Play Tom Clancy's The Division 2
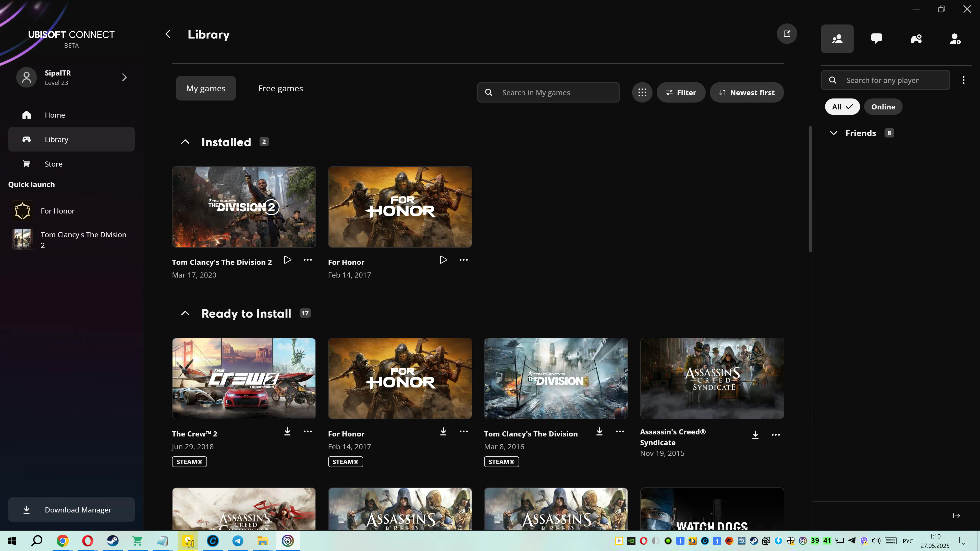Screen dimensions: 980x551 [288, 260]
